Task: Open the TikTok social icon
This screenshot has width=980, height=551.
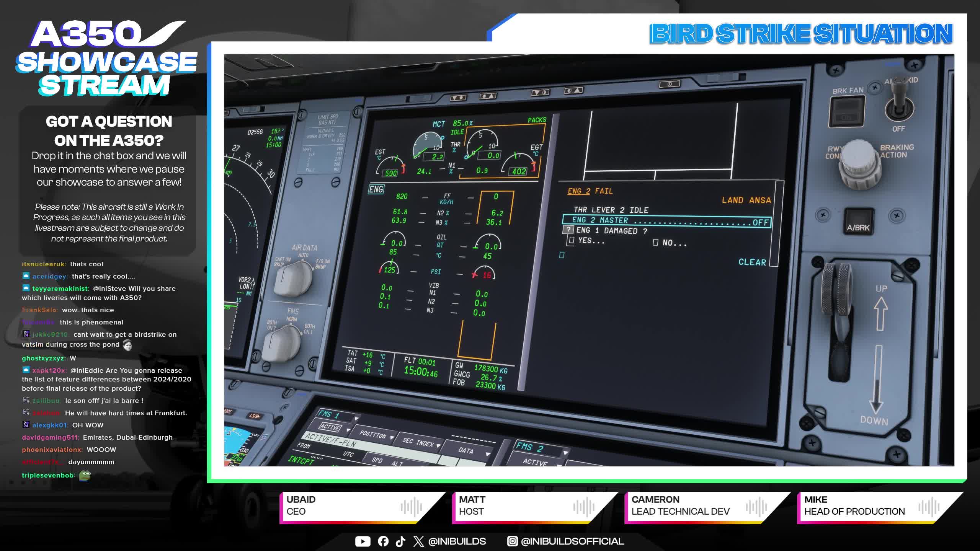Action: click(x=400, y=541)
